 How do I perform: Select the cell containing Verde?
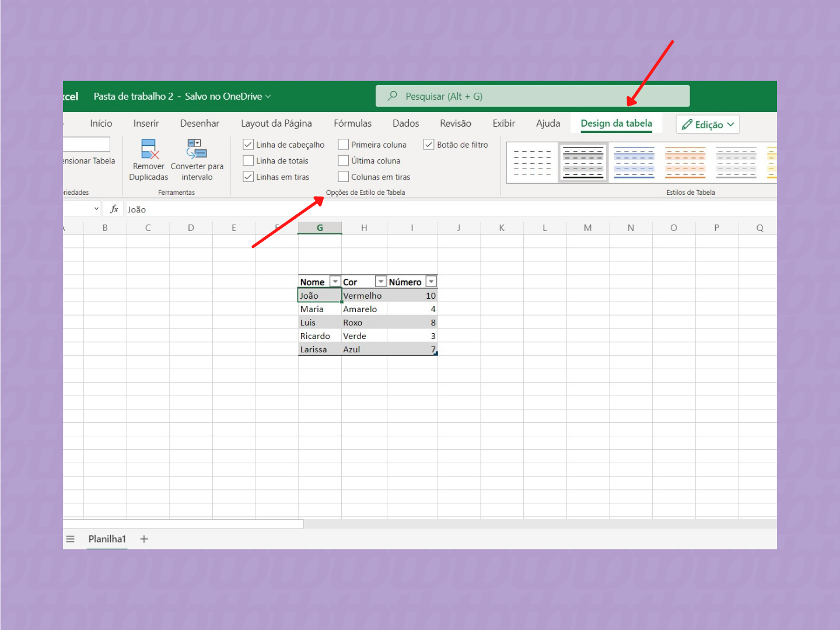click(x=364, y=336)
